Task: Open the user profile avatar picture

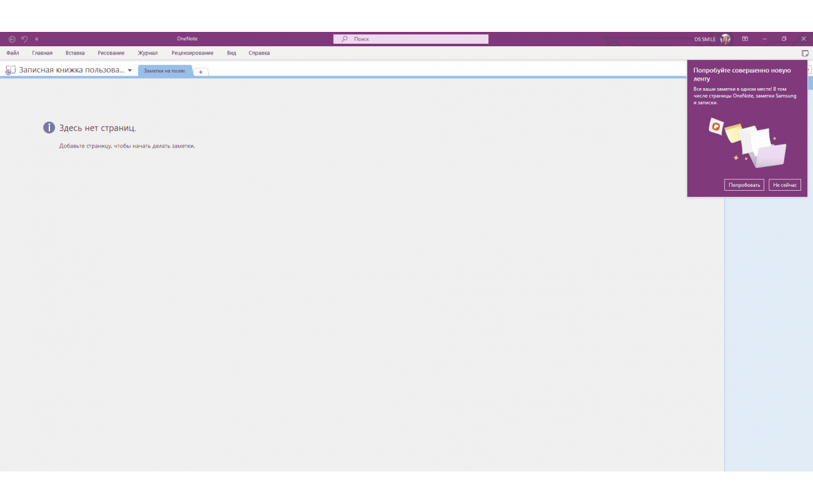Action: pos(725,39)
